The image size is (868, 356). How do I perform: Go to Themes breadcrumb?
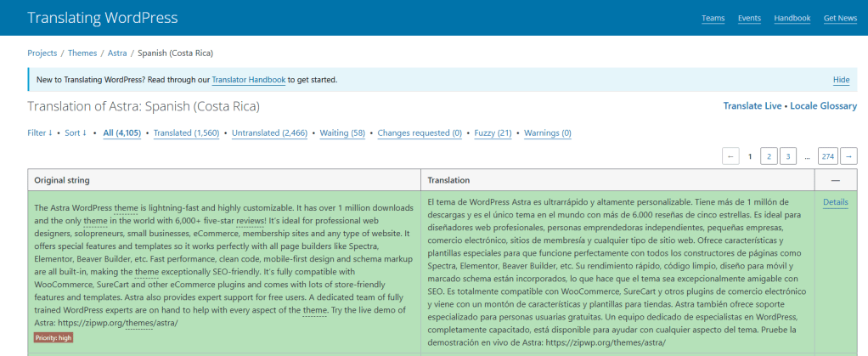click(82, 54)
